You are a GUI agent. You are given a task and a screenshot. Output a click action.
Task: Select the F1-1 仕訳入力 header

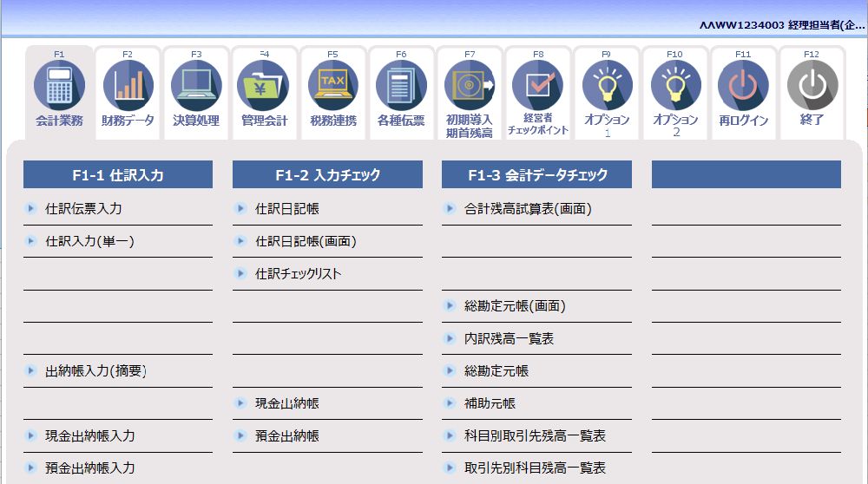118,175
